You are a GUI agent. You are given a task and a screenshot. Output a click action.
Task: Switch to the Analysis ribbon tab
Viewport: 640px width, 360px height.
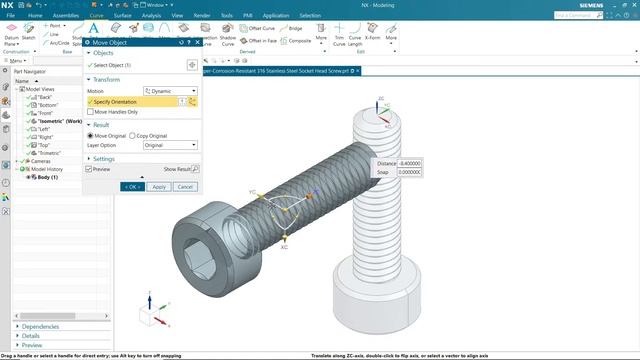point(151,16)
